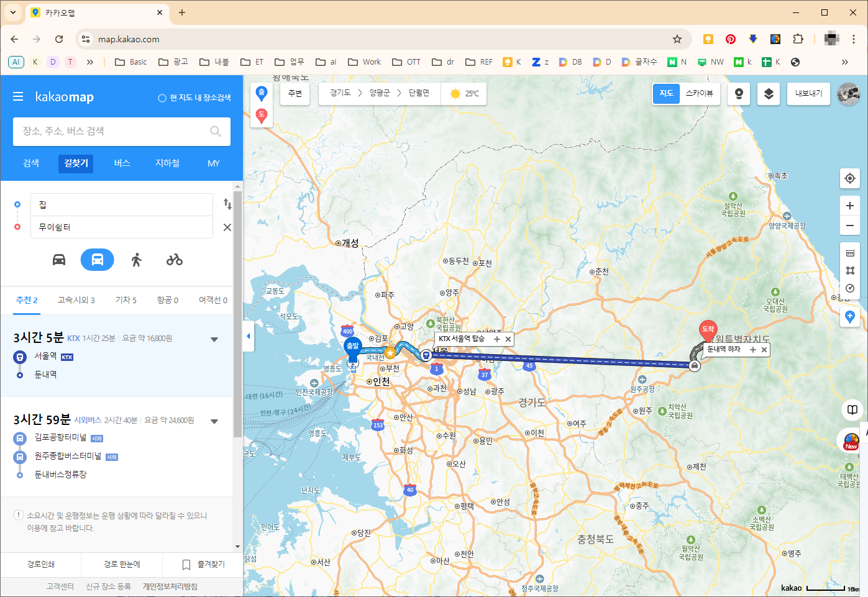Viewport: 868px width, 597px height.
Task: Click the 내보내기 export button
Action: tap(808, 93)
